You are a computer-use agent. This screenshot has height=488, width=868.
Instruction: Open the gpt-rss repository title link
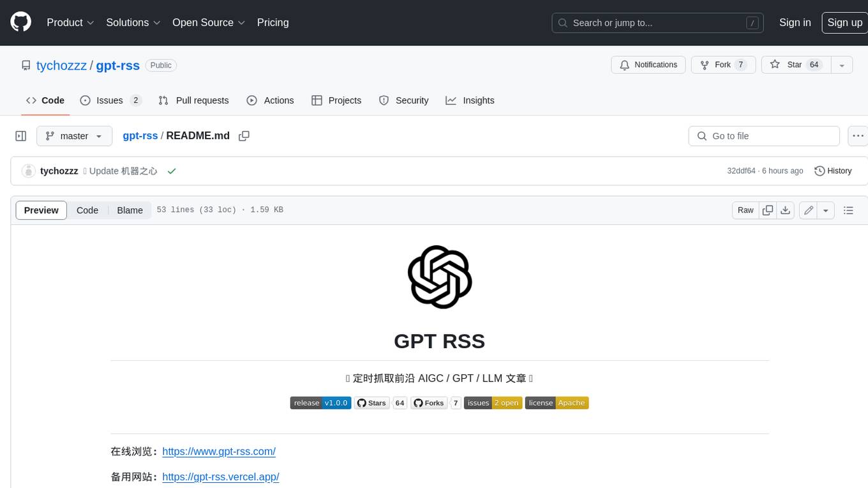pyautogui.click(x=117, y=65)
